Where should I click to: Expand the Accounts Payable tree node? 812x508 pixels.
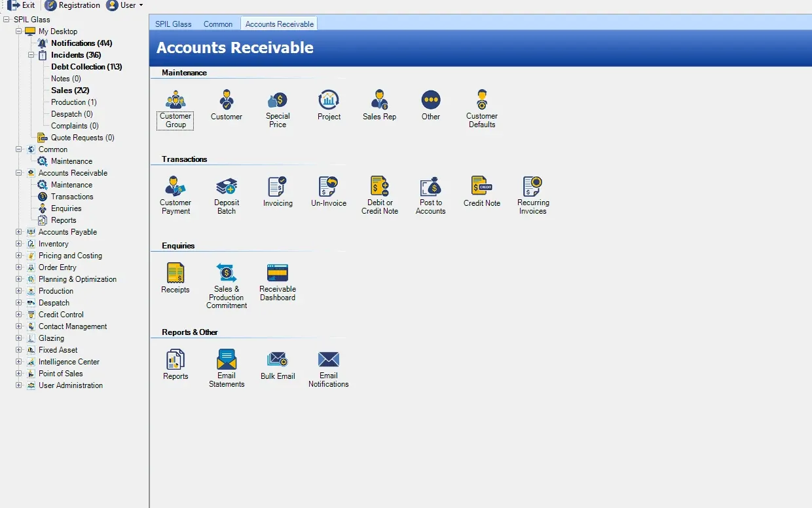(18, 232)
